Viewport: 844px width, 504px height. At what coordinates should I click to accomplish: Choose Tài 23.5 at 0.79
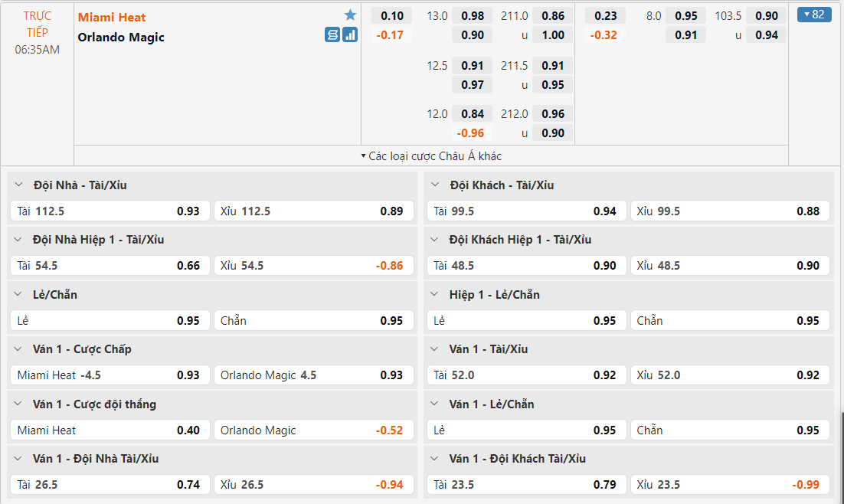525,485
